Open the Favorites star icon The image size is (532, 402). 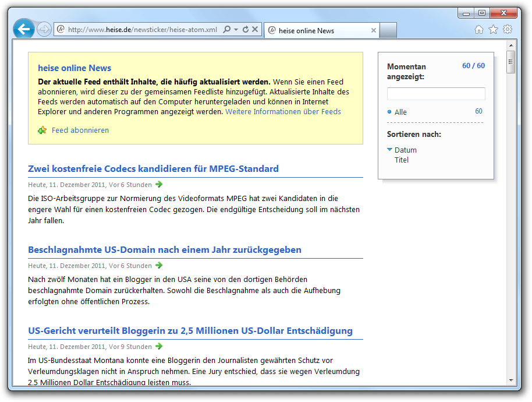[x=494, y=30]
